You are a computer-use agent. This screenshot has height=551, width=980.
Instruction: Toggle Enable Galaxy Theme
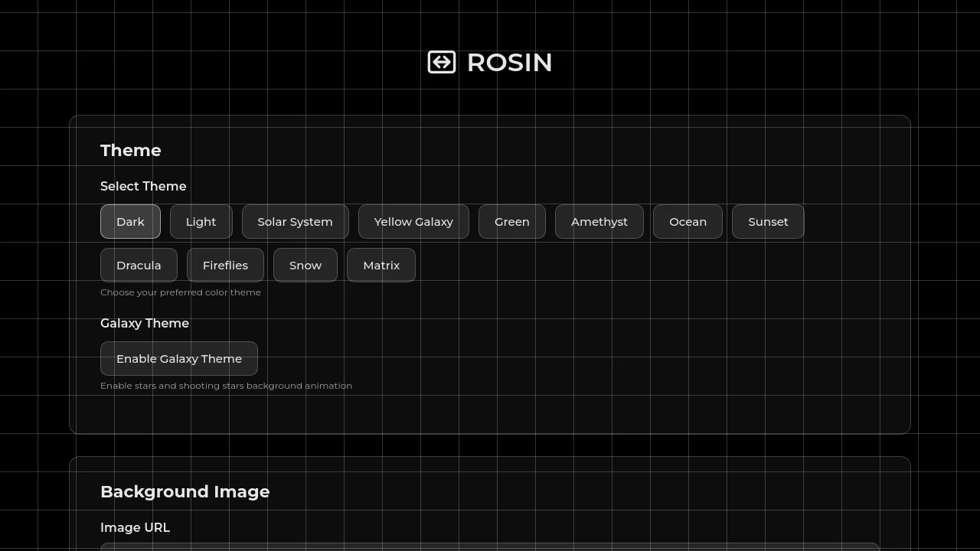179,359
